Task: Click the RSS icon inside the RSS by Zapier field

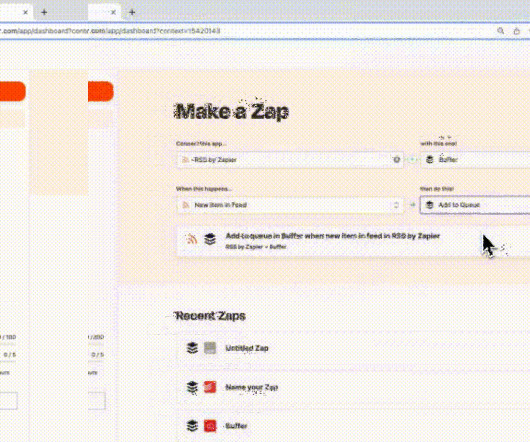Action: coord(185,159)
